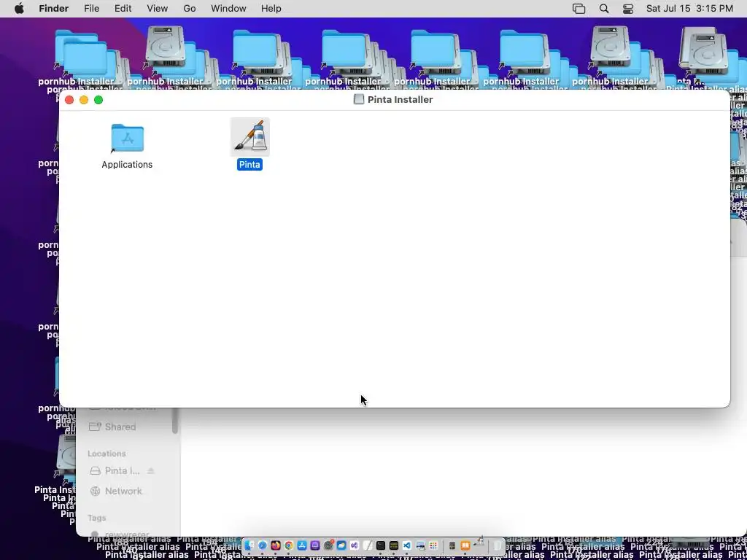747x560 pixels.
Task: Open the black yellow-text app in the Dock
Action: click(393, 545)
